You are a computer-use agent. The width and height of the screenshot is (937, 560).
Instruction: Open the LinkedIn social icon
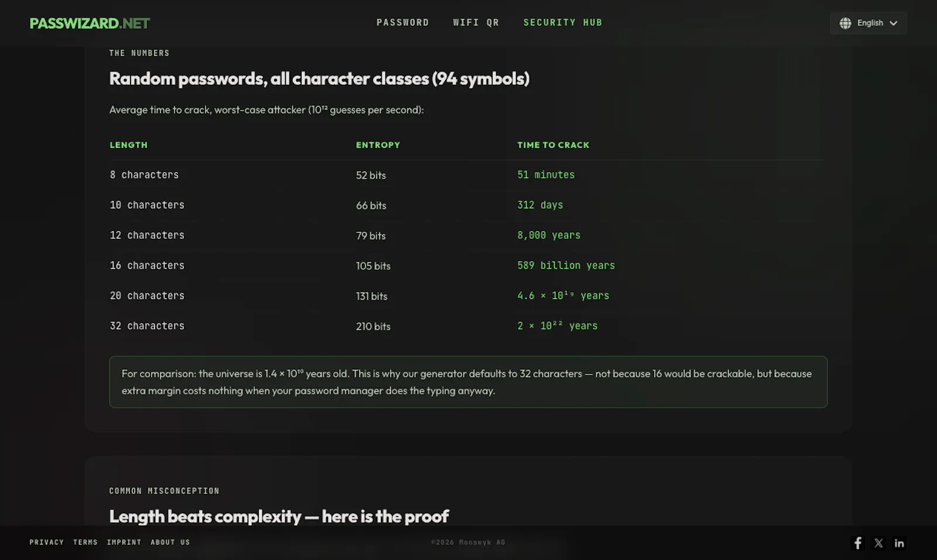tap(899, 543)
